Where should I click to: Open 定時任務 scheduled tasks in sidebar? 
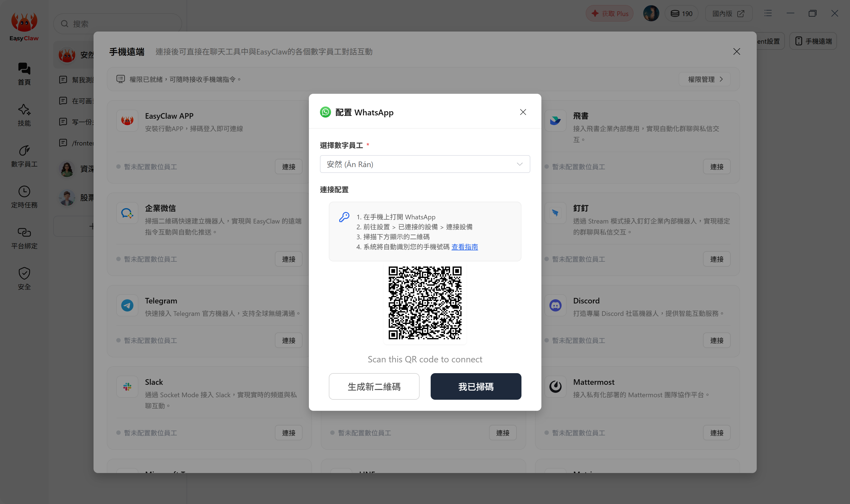click(x=24, y=197)
